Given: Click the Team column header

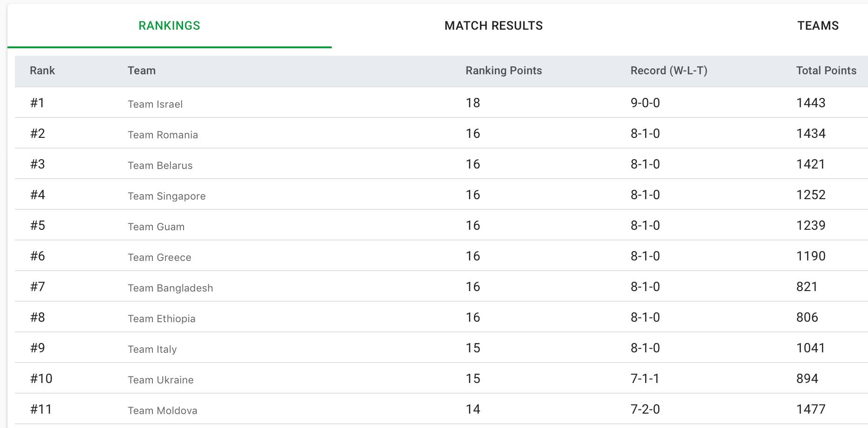Looking at the screenshot, I should [x=142, y=71].
